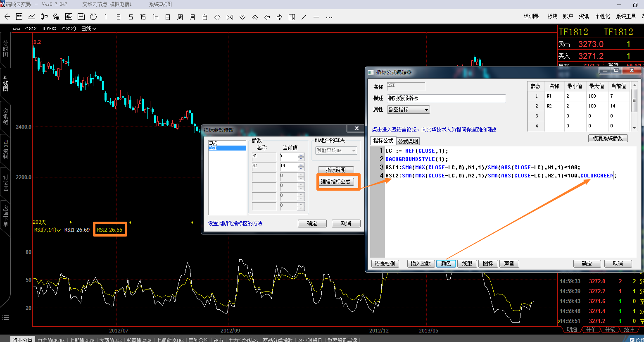Open the 日线 period dropdown

(89, 29)
